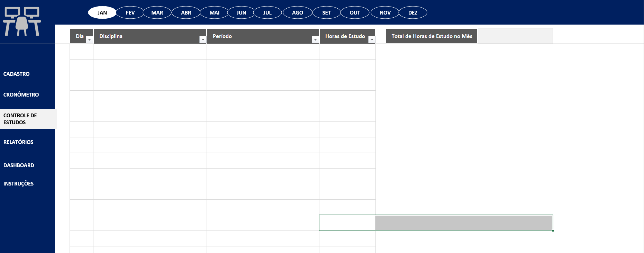Click the Período column header text
This screenshot has height=253, width=644.
coord(222,36)
